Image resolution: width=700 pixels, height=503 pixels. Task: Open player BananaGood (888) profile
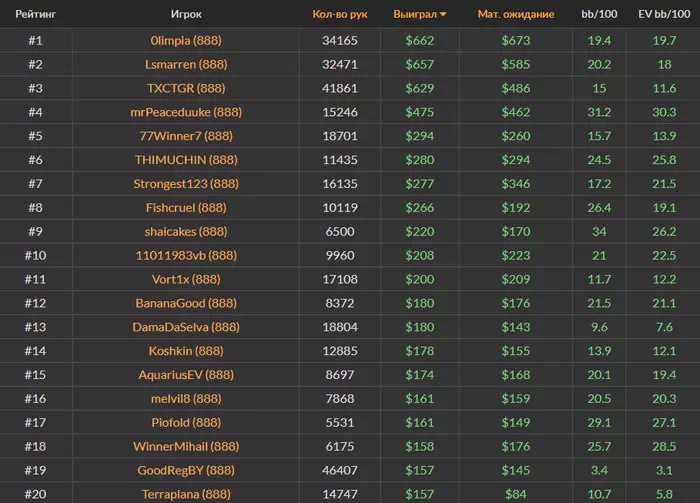(186, 303)
